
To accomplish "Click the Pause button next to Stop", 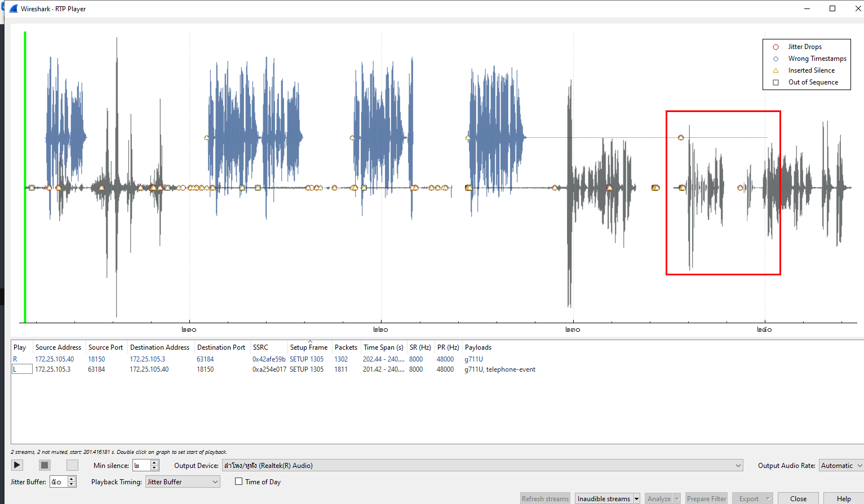I will (72, 465).
